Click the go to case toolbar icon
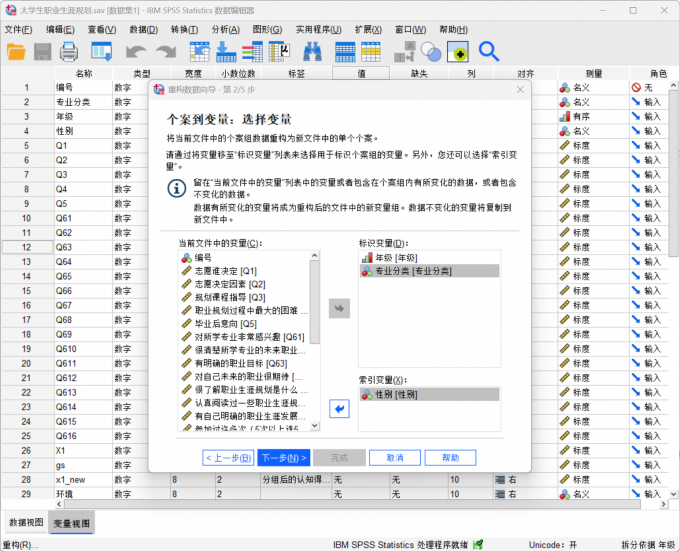680x552 pixels. [199, 52]
